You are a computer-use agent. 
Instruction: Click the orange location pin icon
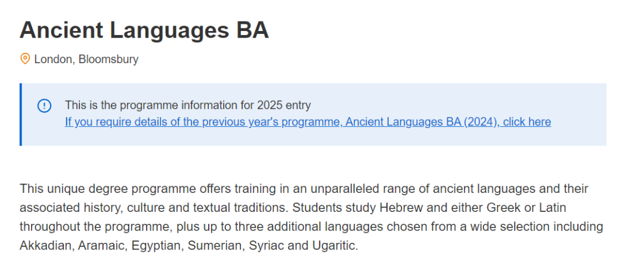[x=25, y=59]
